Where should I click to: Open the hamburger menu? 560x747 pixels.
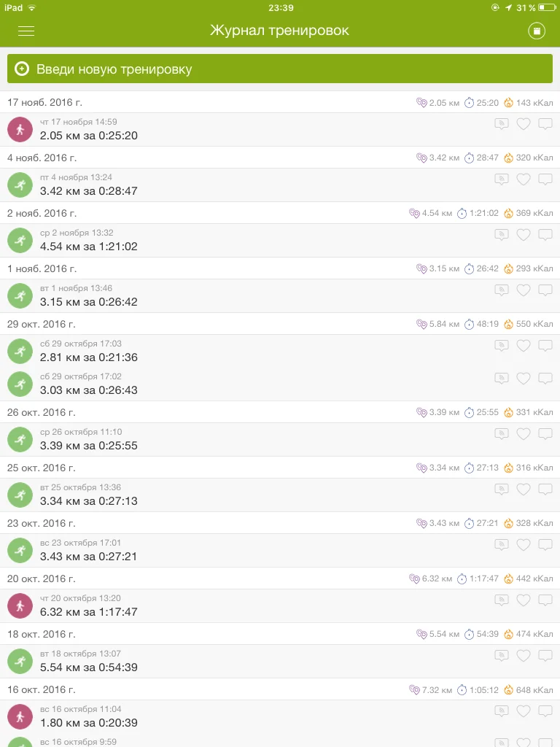pyautogui.click(x=26, y=31)
